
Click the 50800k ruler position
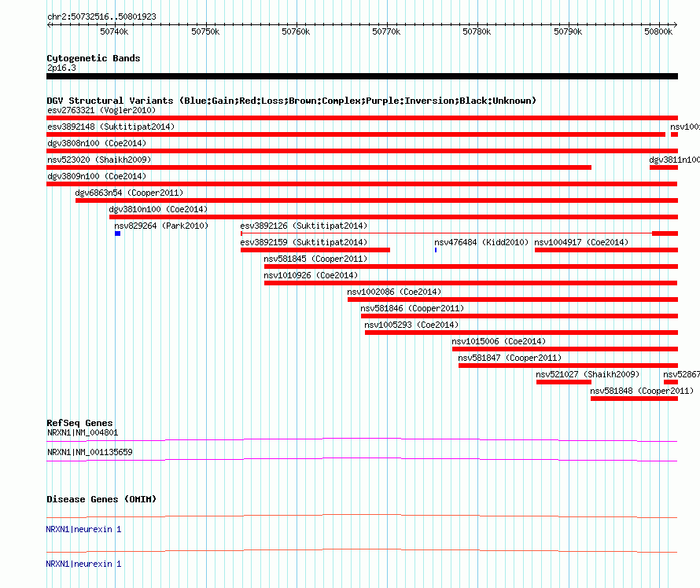tap(658, 31)
